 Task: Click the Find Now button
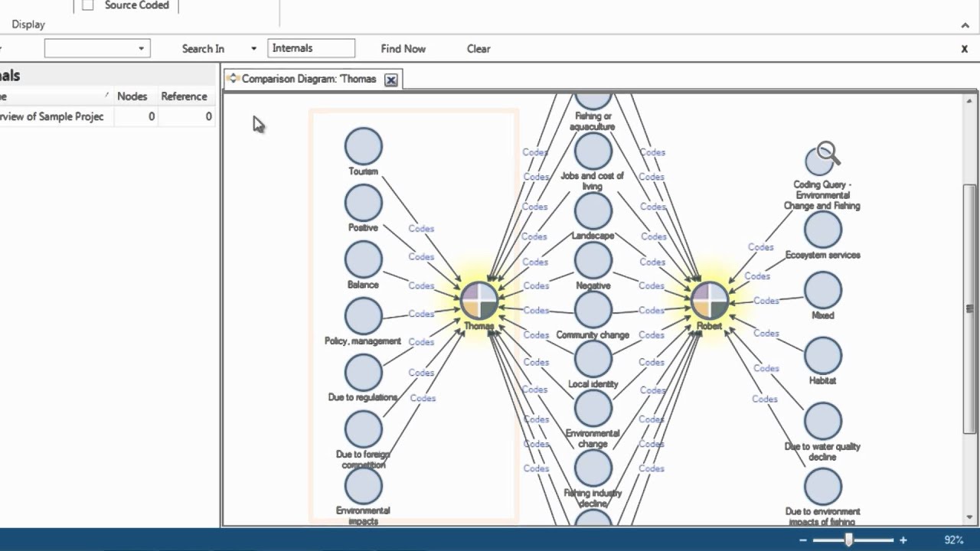click(x=403, y=49)
